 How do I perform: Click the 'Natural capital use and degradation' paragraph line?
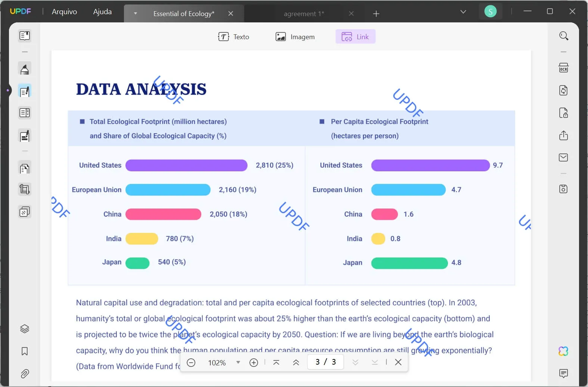coord(276,303)
